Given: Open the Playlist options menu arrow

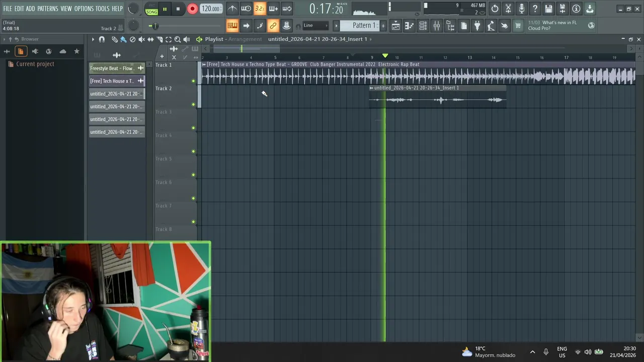Looking at the screenshot, I should click(x=93, y=39).
